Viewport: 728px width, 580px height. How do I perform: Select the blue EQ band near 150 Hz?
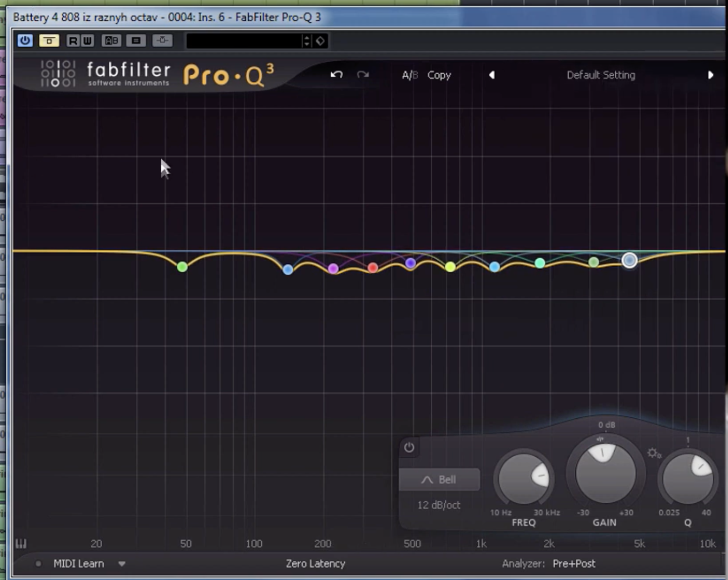[x=288, y=270]
